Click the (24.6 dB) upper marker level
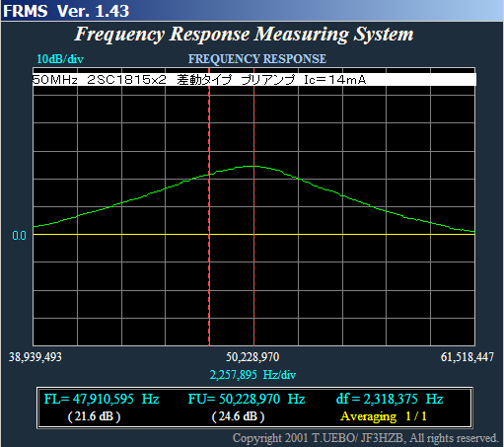The image size is (504, 447). (x=238, y=416)
